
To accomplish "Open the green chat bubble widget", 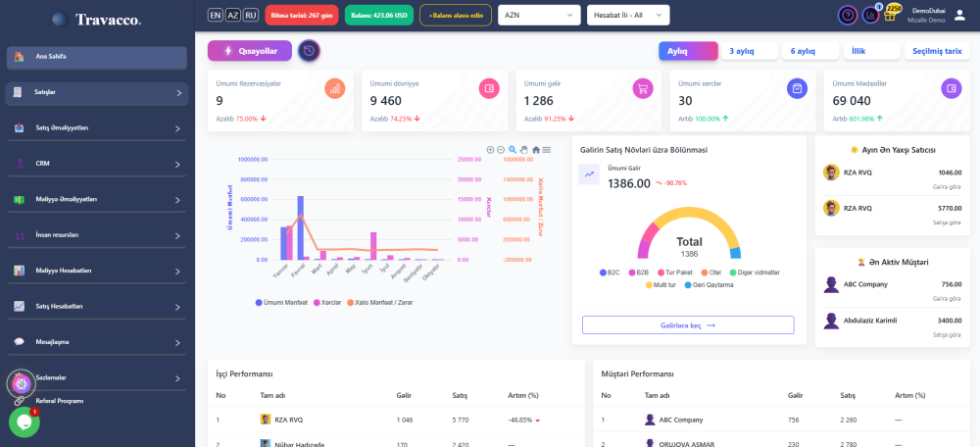I will tap(24, 422).
